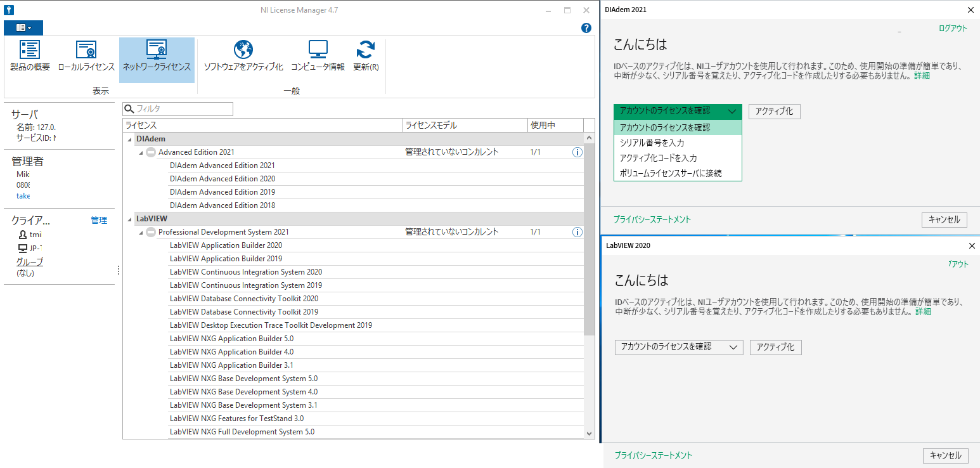
Task: Open the blue help question mark icon
Action: pyautogui.click(x=586, y=28)
